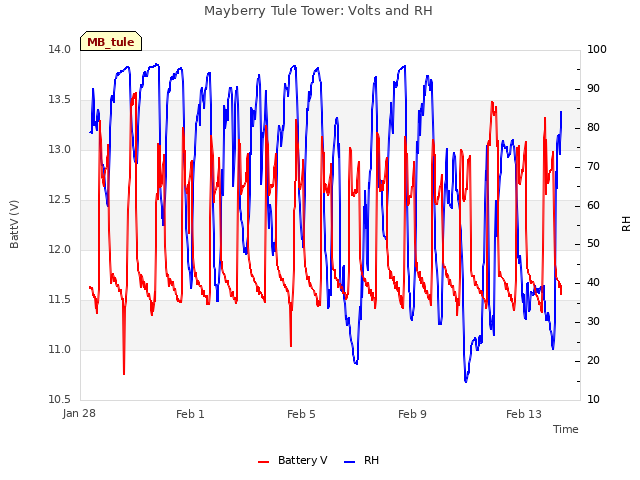Click the 50 RH axis value
The image size is (640, 480).
tap(593, 244)
